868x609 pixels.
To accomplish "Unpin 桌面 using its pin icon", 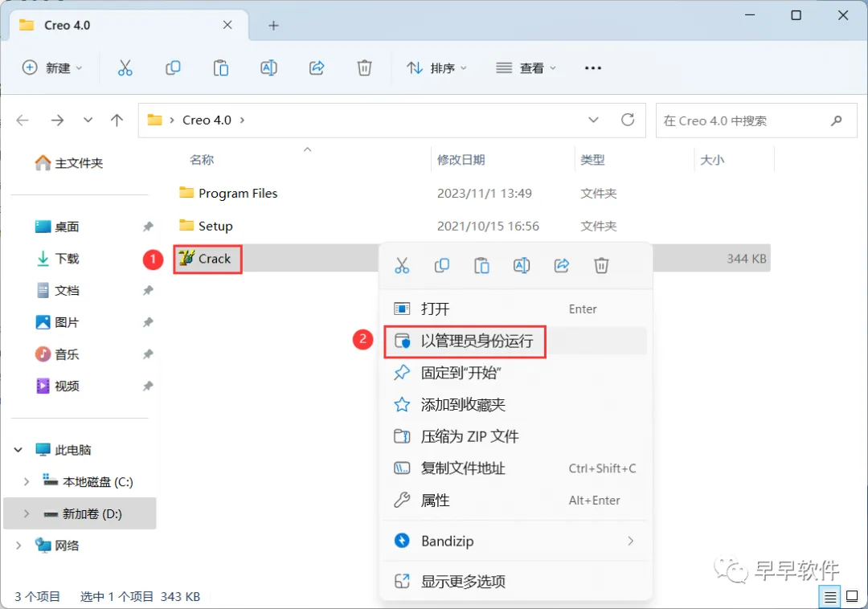I will pyautogui.click(x=148, y=227).
